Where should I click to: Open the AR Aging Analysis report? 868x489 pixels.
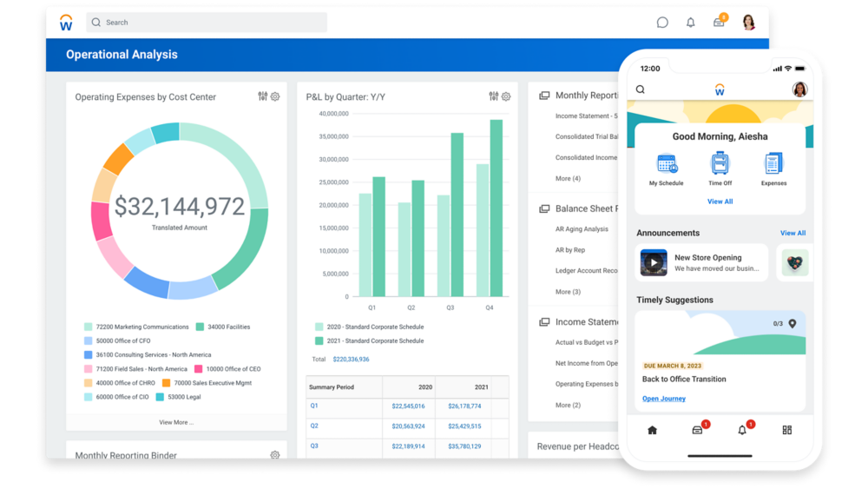pyautogui.click(x=582, y=228)
